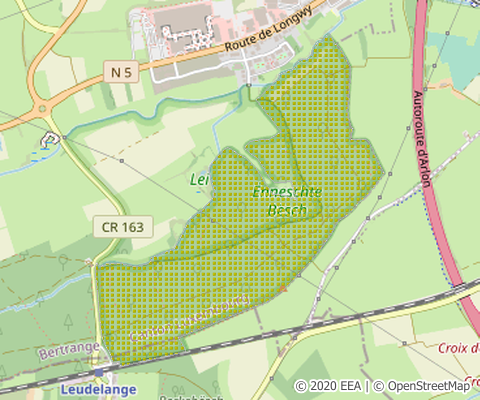Screen dimensions: 480x400
Task: Click the orange triangle marker at forest edge
Action: coord(283,289)
